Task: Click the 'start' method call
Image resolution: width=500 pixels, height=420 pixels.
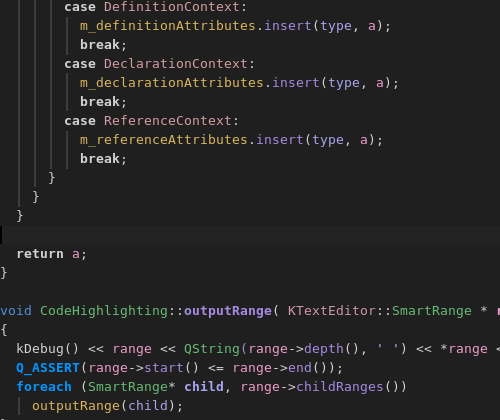Action: pos(164,368)
